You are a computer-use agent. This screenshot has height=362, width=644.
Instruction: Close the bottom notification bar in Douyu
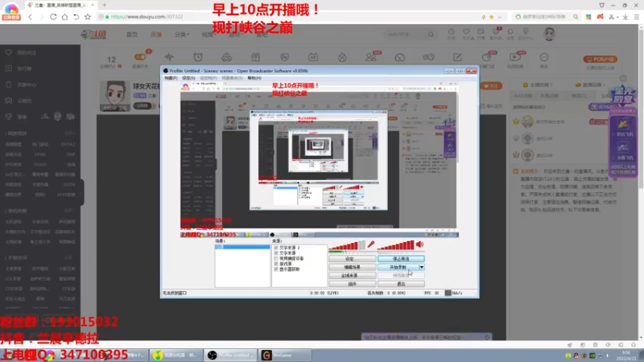point(487,337)
